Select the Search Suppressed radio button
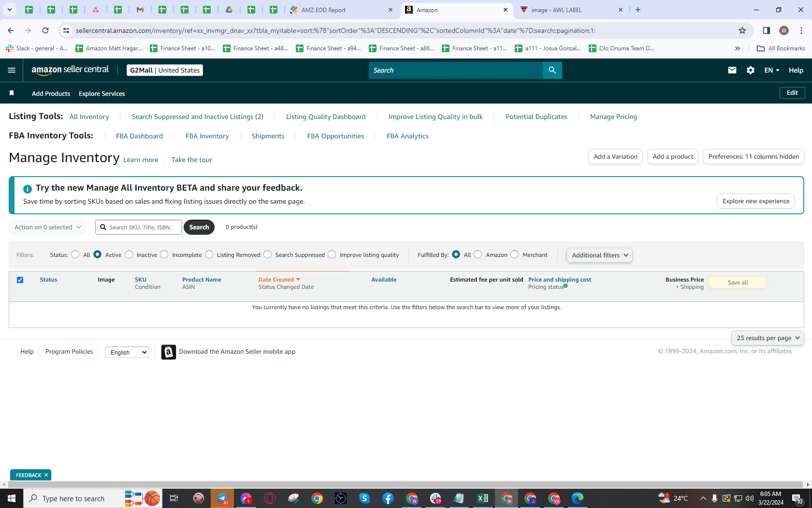The height and width of the screenshot is (508, 812). pyautogui.click(x=268, y=254)
